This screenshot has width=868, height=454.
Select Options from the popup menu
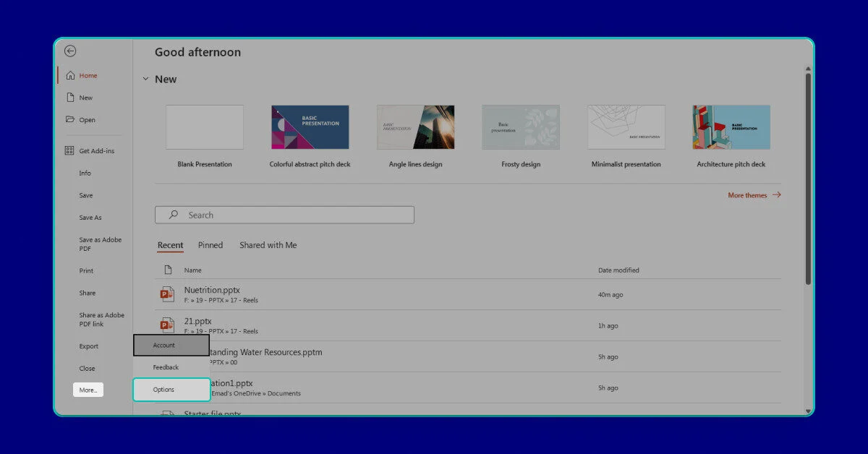171,390
